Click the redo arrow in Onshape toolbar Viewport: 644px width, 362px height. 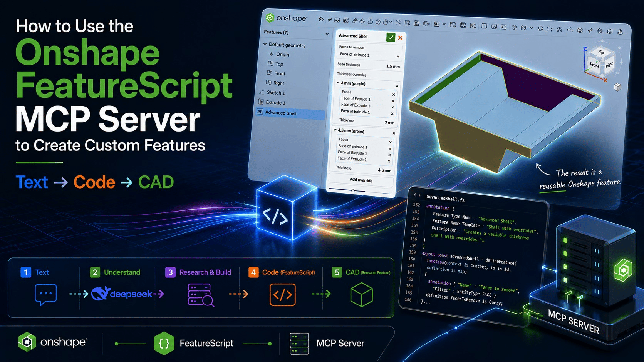pyautogui.click(x=329, y=20)
